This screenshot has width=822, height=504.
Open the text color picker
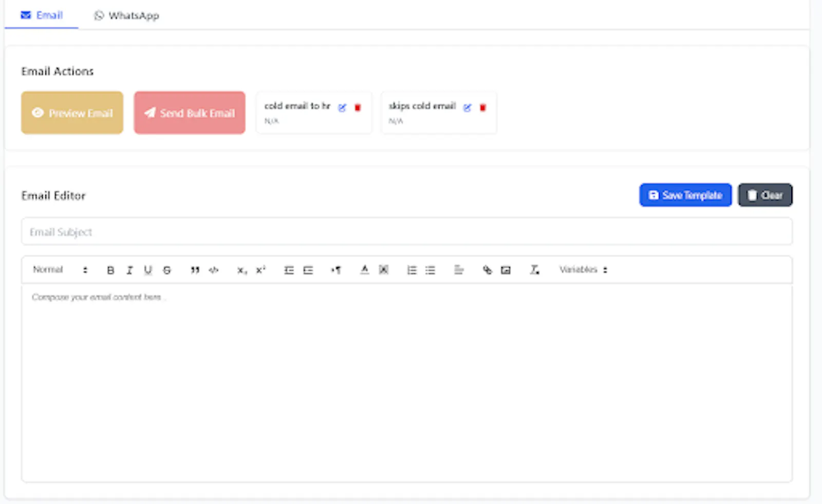coord(365,270)
